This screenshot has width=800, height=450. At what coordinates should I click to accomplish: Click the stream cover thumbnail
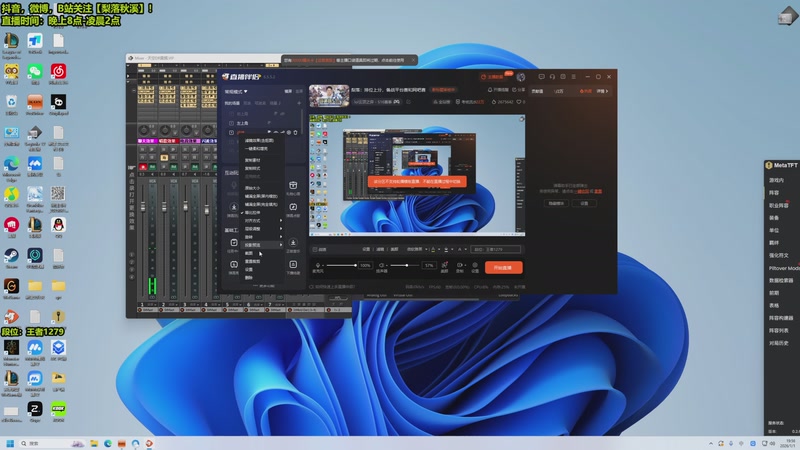329,95
